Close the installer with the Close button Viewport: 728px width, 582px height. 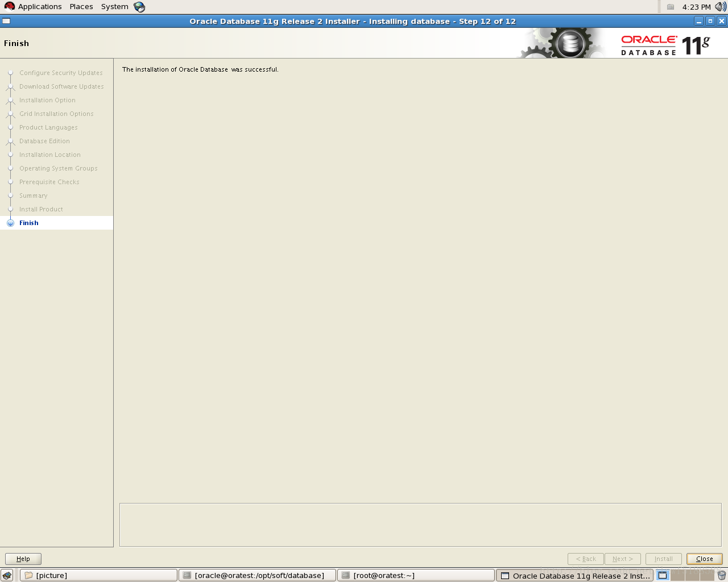pyautogui.click(x=704, y=559)
